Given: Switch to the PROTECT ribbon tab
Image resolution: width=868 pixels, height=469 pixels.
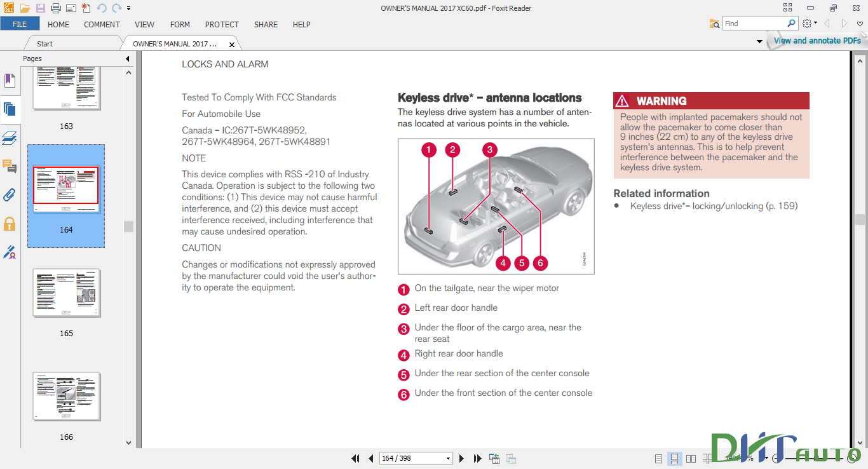Looking at the screenshot, I should coord(222,24).
